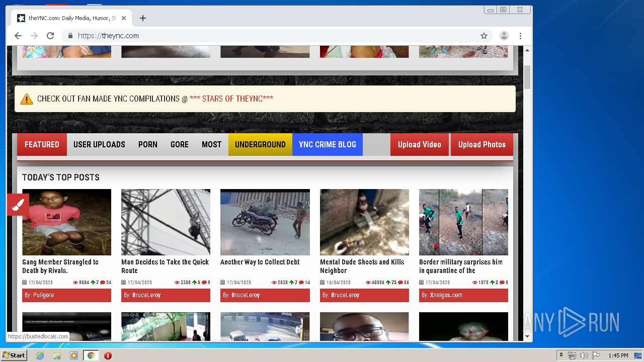
Task: Click Chrome icon in taskbar
Action: [91, 355]
